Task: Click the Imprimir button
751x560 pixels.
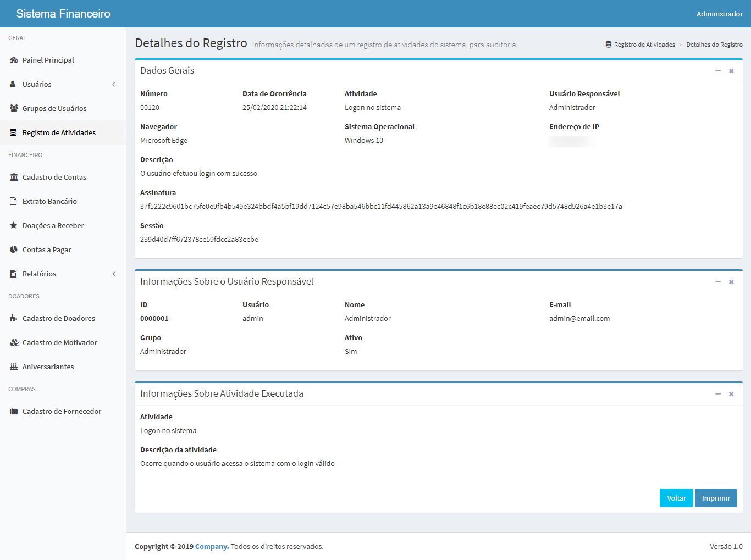Action: click(x=715, y=498)
